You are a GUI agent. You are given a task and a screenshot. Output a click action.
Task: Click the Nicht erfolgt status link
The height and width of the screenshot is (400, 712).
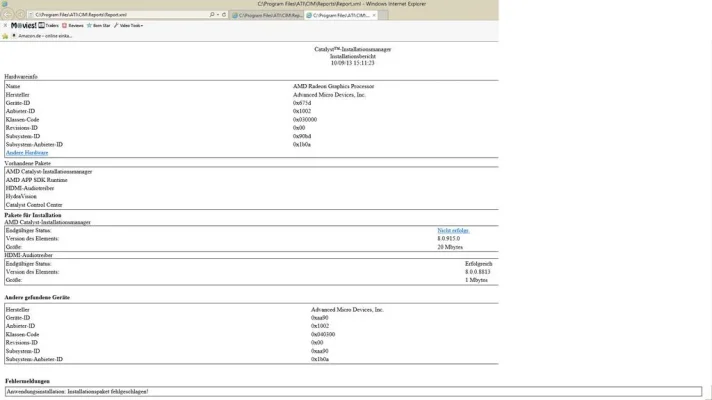pos(453,231)
